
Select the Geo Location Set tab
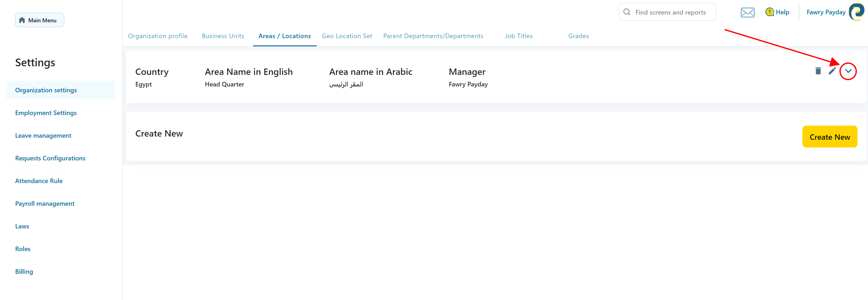click(347, 36)
